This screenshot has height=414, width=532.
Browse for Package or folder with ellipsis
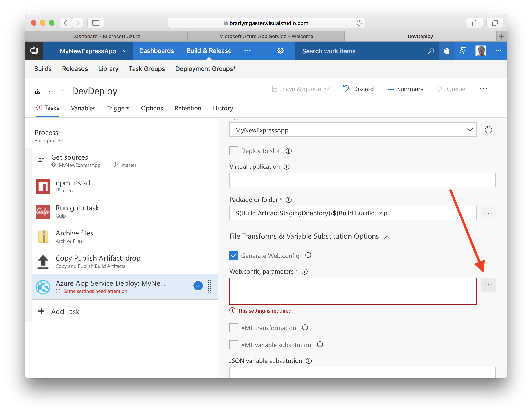[x=488, y=213]
